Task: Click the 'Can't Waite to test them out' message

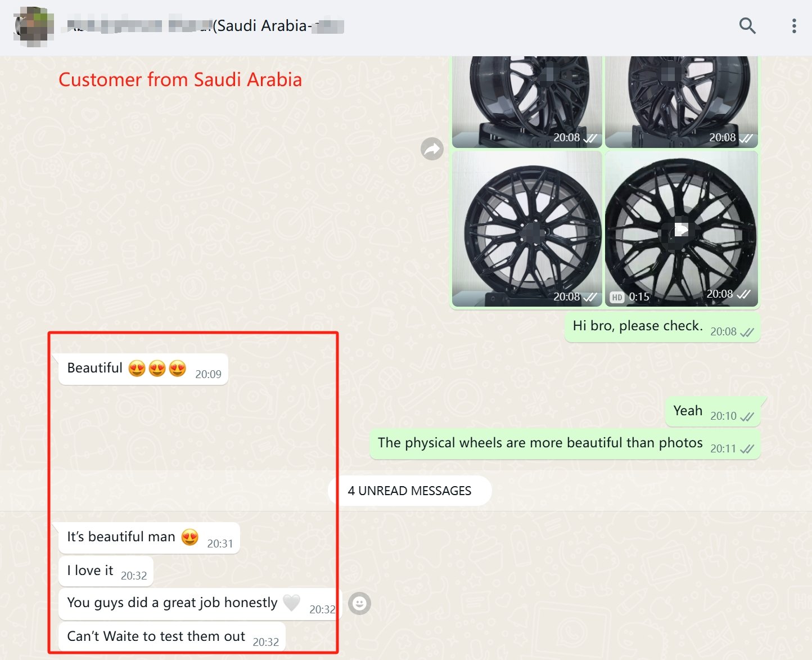Action: (x=172, y=637)
